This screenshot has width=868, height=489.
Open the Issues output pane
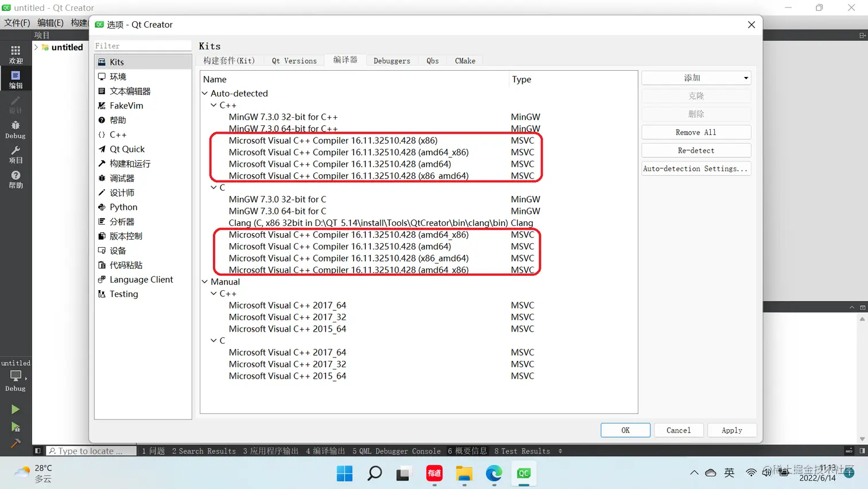pyautogui.click(x=153, y=451)
